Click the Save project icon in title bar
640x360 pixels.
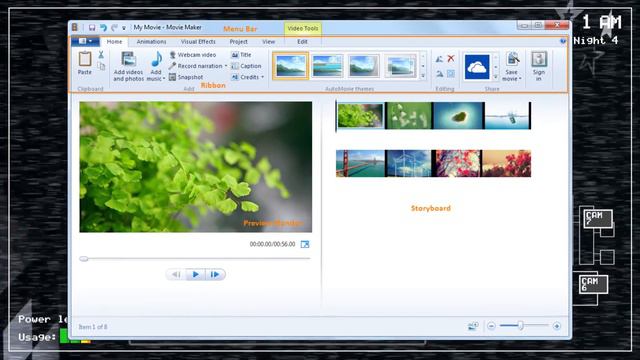click(x=92, y=28)
